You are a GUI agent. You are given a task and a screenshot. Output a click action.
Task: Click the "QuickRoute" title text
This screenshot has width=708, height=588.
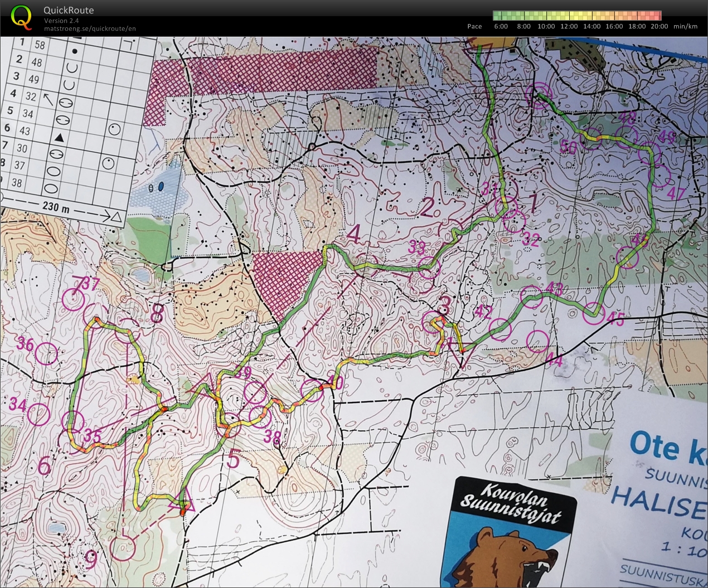[69, 10]
